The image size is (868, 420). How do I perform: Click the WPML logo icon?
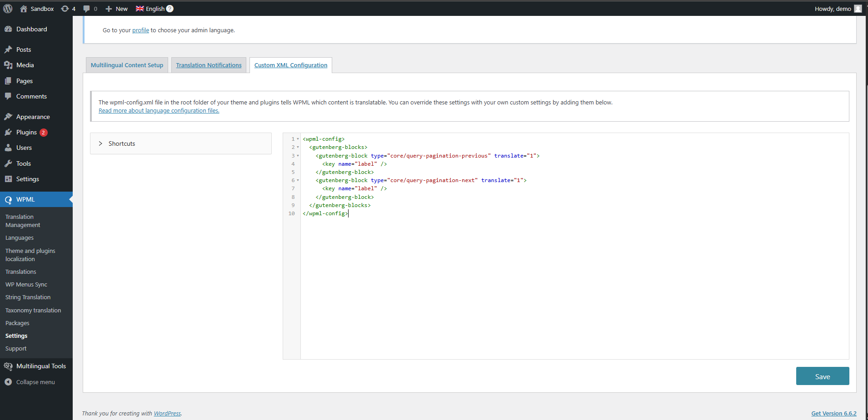click(8, 199)
